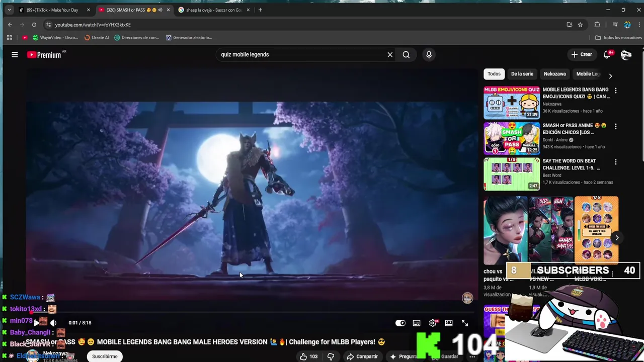Open options for MLBB Emoji/Icons Quiz video
644x362 pixels.
click(x=615, y=90)
